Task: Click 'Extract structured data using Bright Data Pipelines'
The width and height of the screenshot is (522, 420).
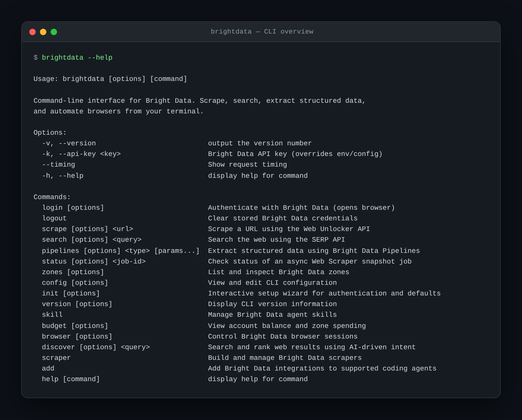Action: tap(314, 251)
